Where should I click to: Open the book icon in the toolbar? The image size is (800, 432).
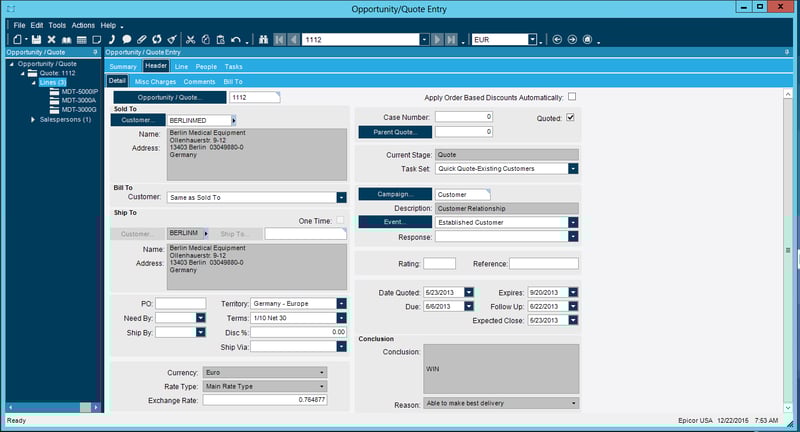[66, 39]
